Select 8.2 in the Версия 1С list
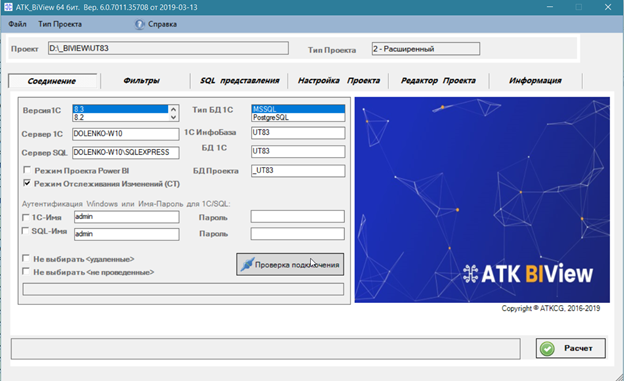The image size is (624, 381). [121, 117]
